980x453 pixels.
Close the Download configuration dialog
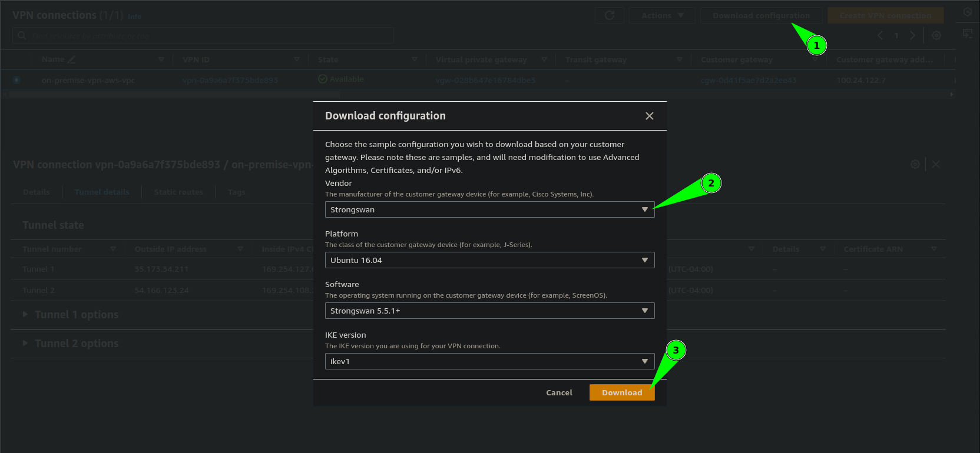649,116
